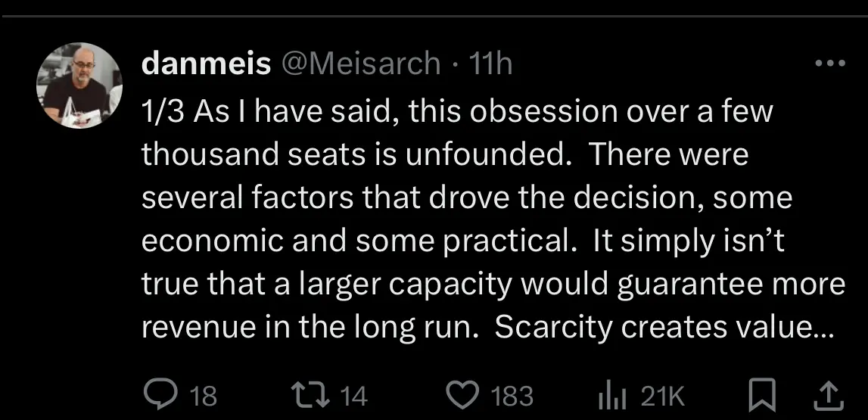868x420 pixels.
Task: Open the @Meisarch handle link
Action: point(360,64)
